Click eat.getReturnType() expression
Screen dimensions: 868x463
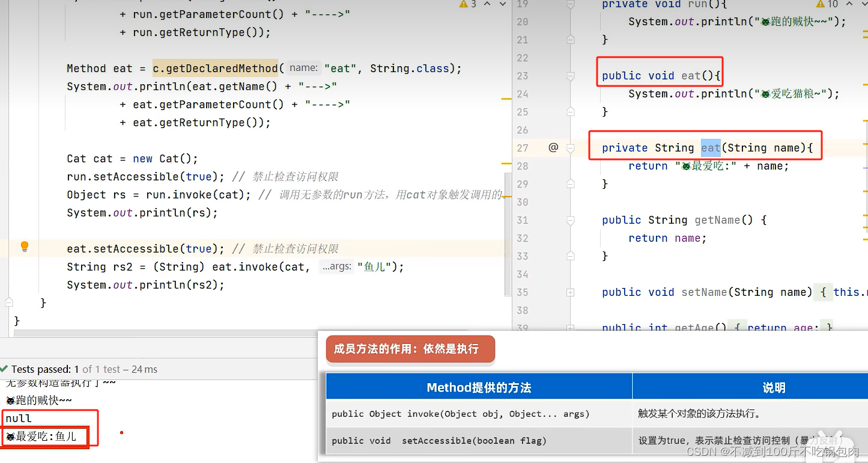199,123
